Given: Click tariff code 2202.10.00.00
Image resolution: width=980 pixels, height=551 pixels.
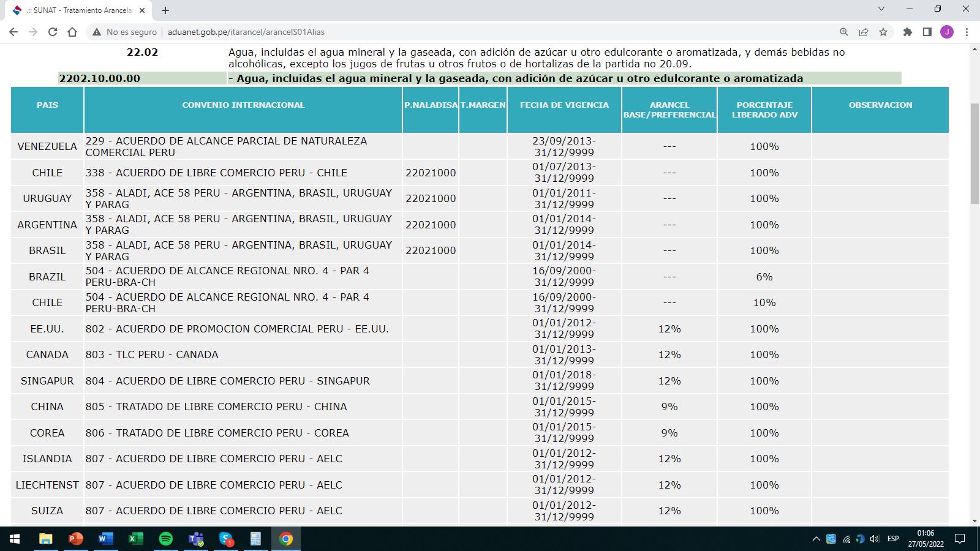Looking at the screenshot, I should 100,78.
